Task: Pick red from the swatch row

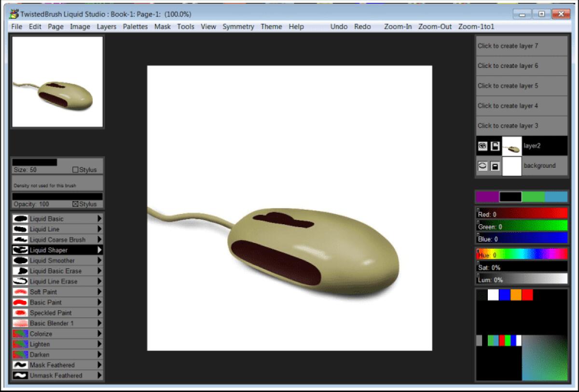Action: coord(527,295)
